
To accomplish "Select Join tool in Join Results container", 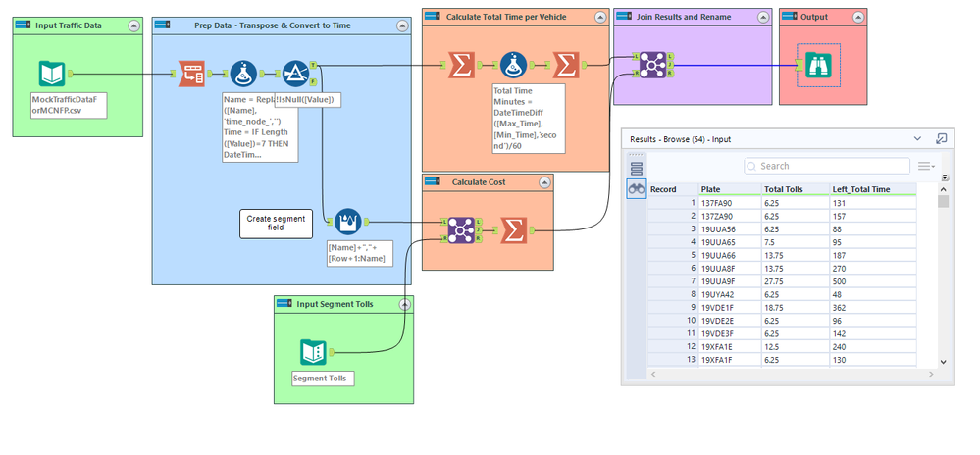I will 652,65.
